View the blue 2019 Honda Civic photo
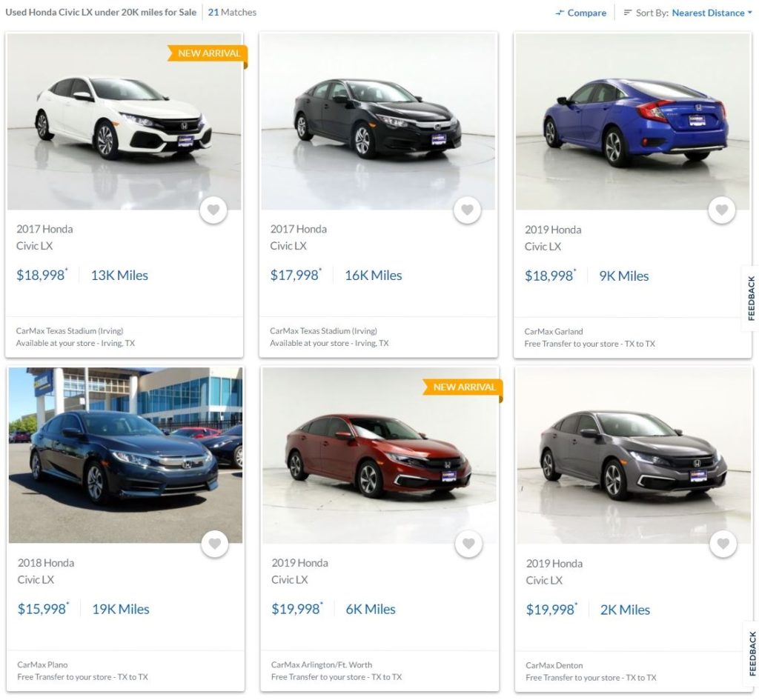The width and height of the screenshot is (759, 700). coord(632,122)
